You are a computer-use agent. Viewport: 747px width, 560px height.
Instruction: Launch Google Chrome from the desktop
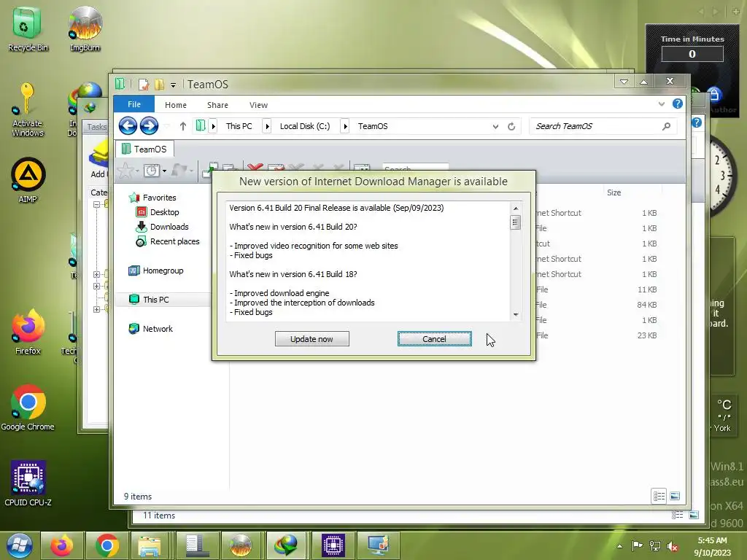point(28,408)
